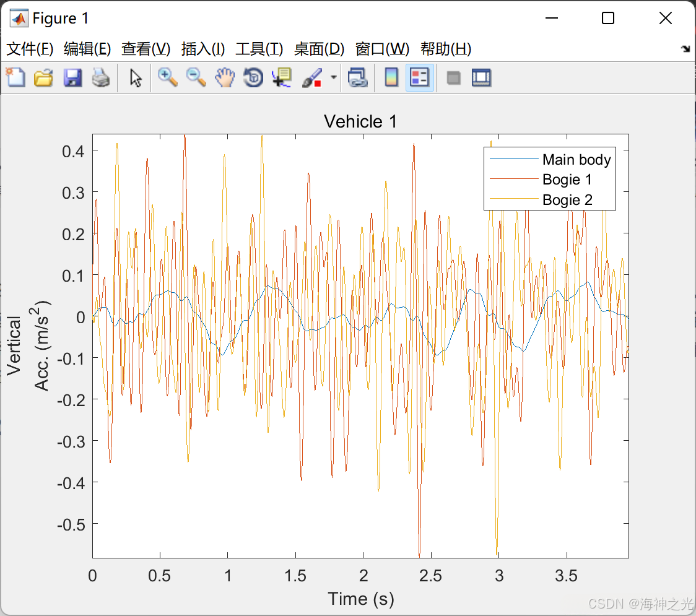Screen dimensions: 696x616
Task: Close the Figure 1 window
Action: pyautogui.click(x=666, y=18)
